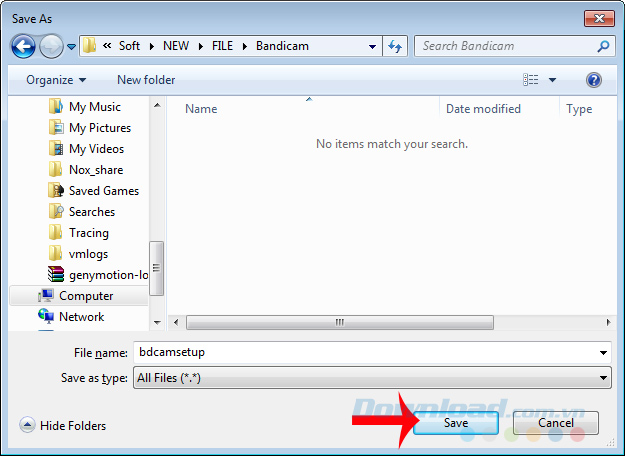
Task: Open the recent locations dropdown arrow
Action: (x=71, y=47)
